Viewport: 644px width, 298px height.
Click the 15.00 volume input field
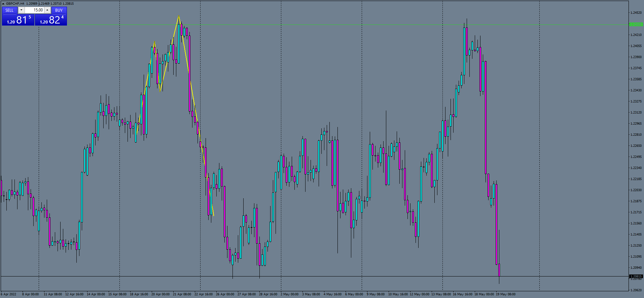point(34,10)
